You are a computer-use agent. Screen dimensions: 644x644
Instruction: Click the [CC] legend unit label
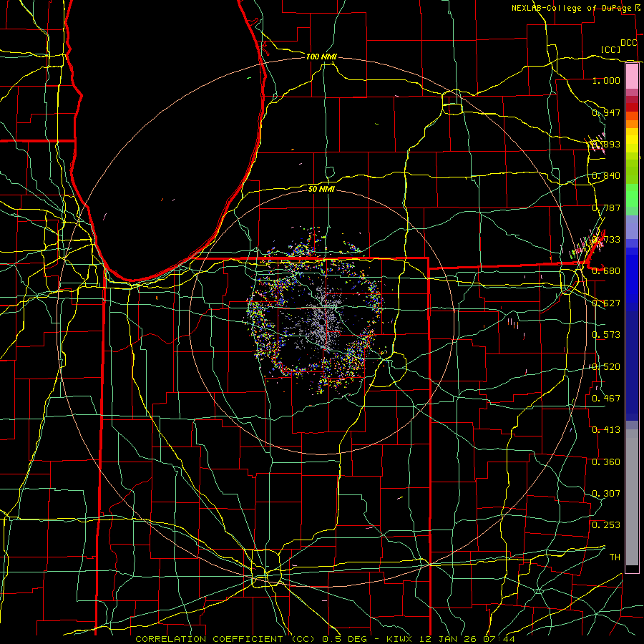pos(610,49)
